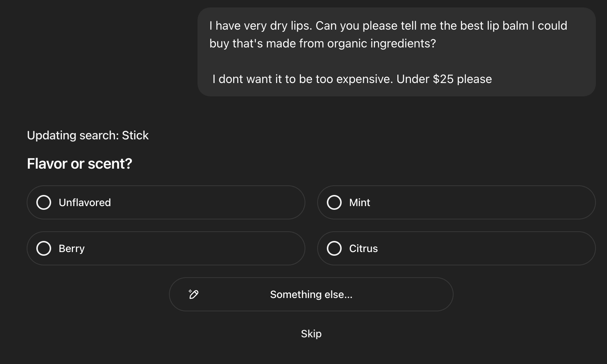Skip the flavor question
Image resolution: width=607 pixels, height=364 pixels.
click(311, 334)
